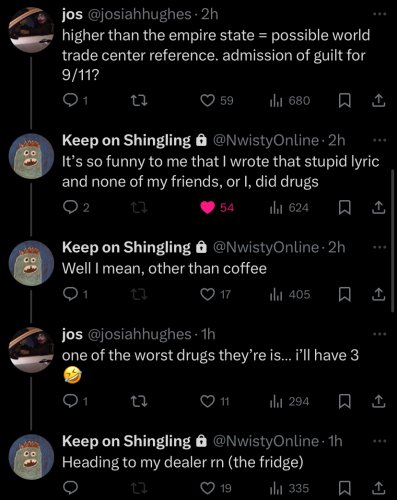This screenshot has height=500, width=397.
Task: Unlike the tweet with 54 likes
Action: click(207, 208)
